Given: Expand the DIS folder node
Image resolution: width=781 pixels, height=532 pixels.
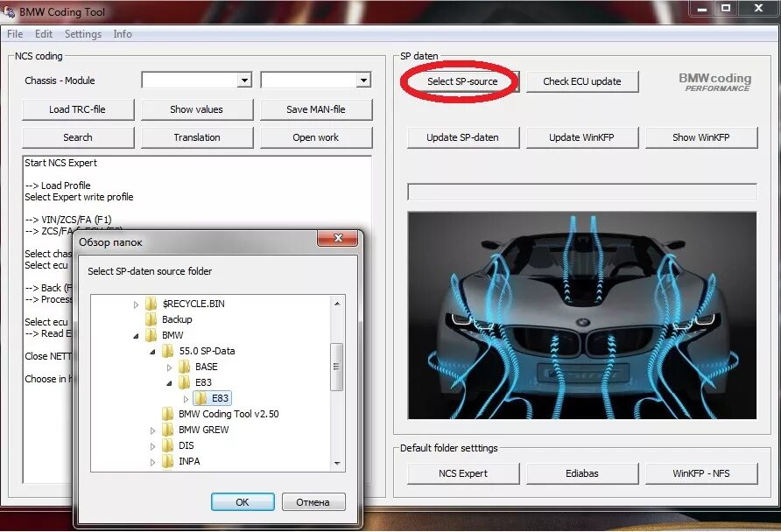Looking at the screenshot, I should click(152, 446).
